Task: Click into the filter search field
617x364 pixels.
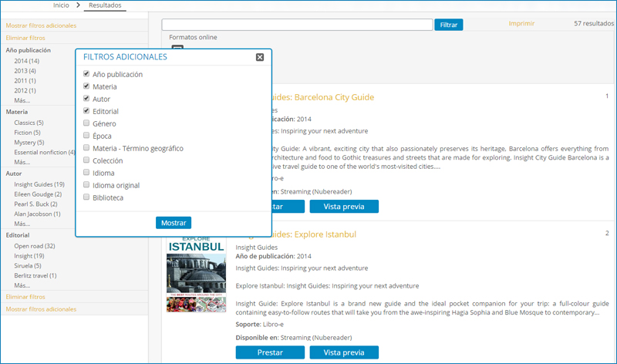Action: point(297,25)
